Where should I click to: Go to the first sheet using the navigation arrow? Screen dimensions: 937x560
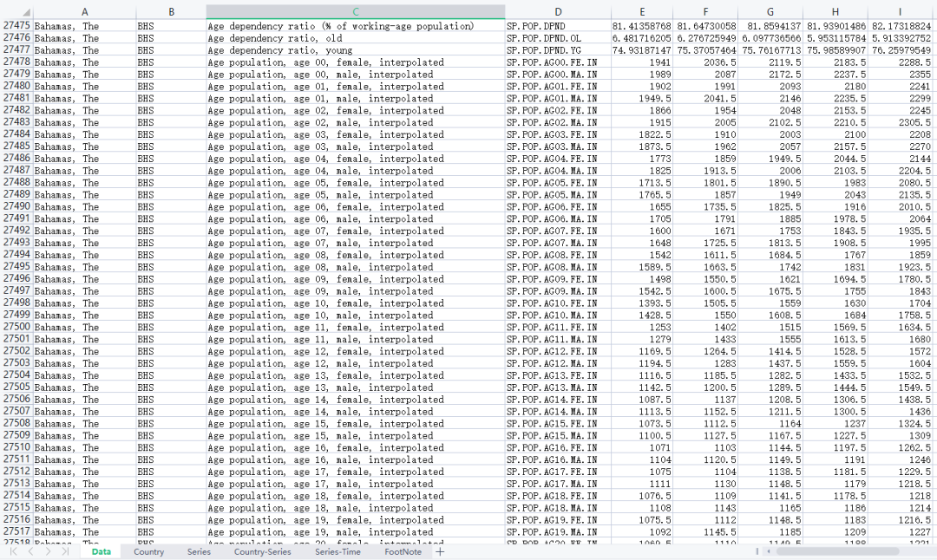[13, 551]
